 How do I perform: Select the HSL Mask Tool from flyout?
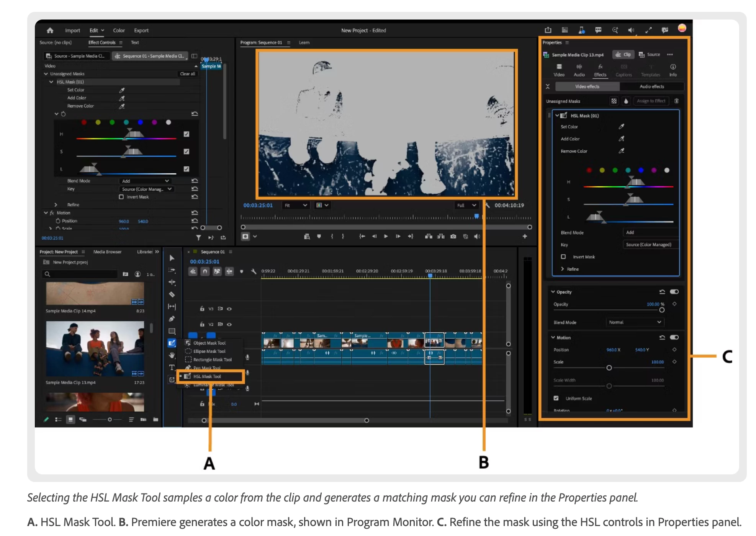tap(207, 376)
